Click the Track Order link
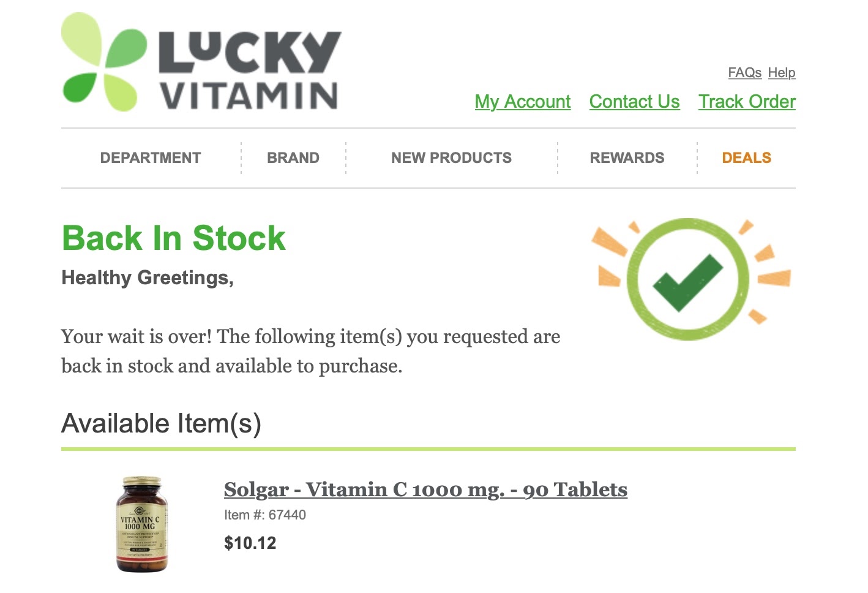The width and height of the screenshot is (868, 593). pos(747,102)
